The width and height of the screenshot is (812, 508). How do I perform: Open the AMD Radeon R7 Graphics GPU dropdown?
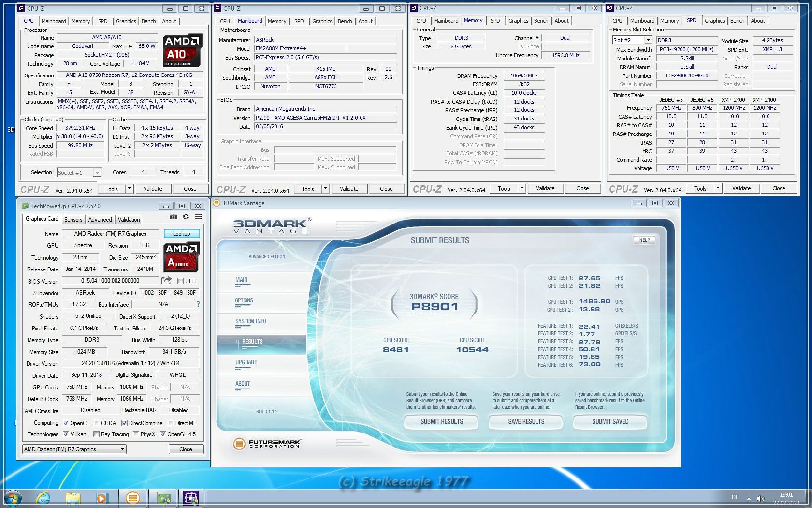coord(74,449)
